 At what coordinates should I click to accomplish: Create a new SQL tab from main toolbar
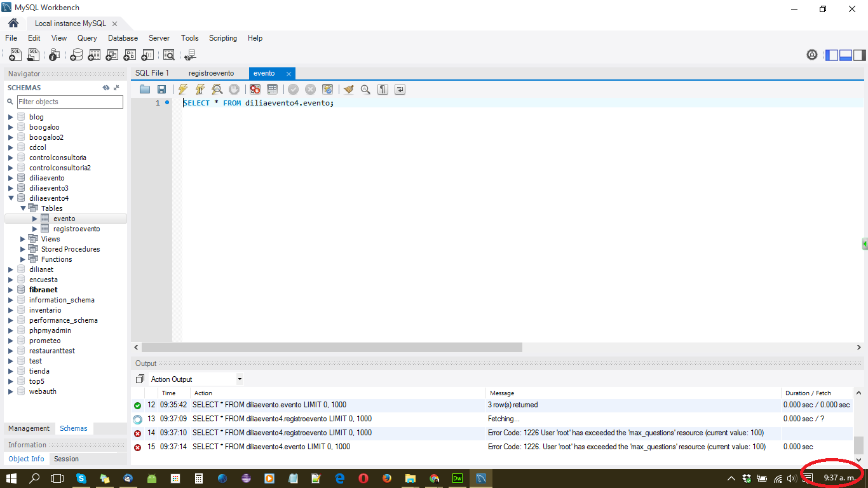[15, 55]
